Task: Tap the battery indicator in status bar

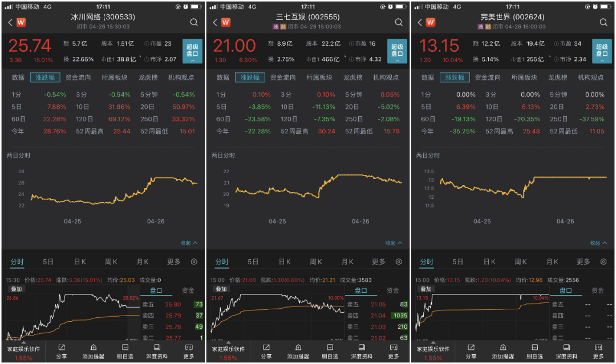Action: tap(196, 6)
